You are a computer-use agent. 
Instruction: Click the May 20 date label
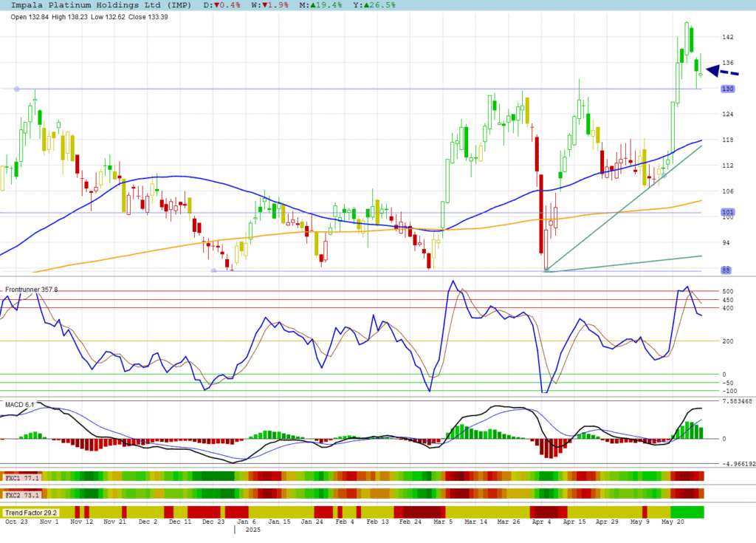673,522
